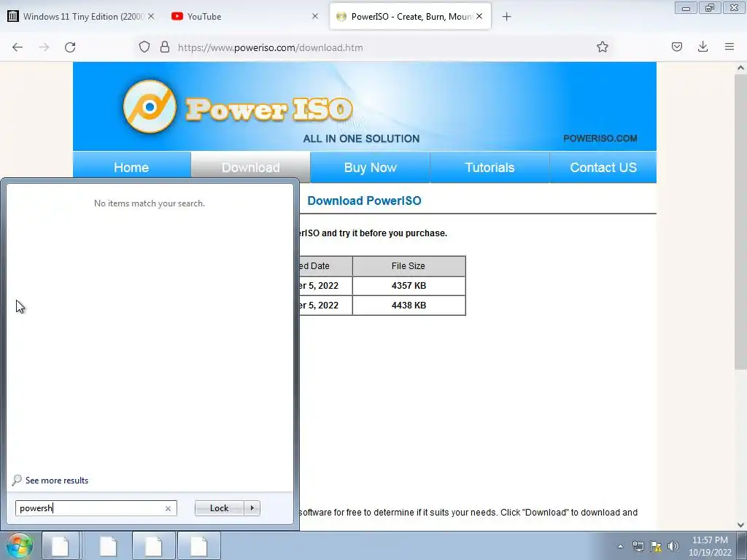Image resolution: width=747 pixels, height=560 pixels.
Task: Open the Download navigation item
Action: point(251,168)
